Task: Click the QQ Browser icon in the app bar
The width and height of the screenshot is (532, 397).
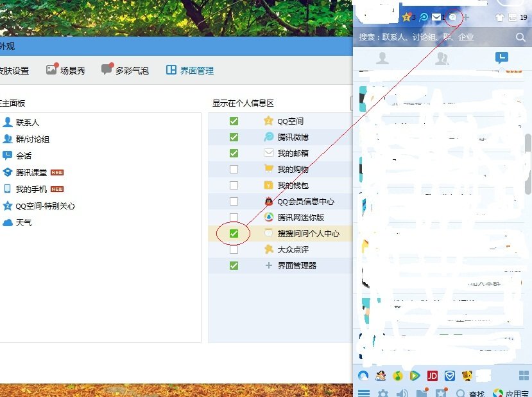Action: 363,375
